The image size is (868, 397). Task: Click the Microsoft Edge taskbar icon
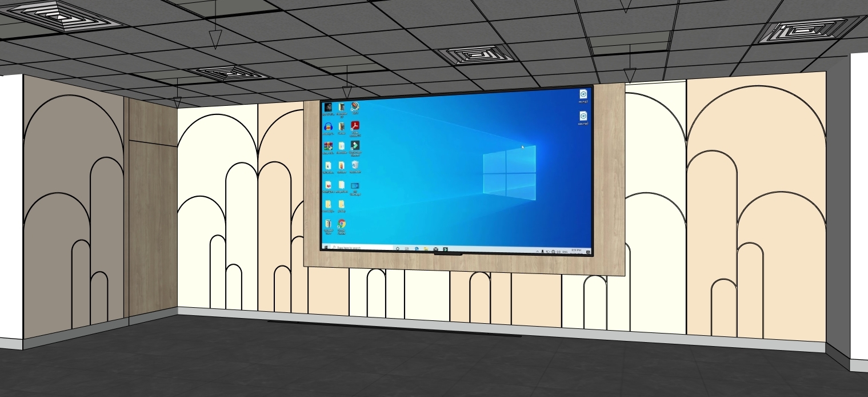tap(417, 249)
